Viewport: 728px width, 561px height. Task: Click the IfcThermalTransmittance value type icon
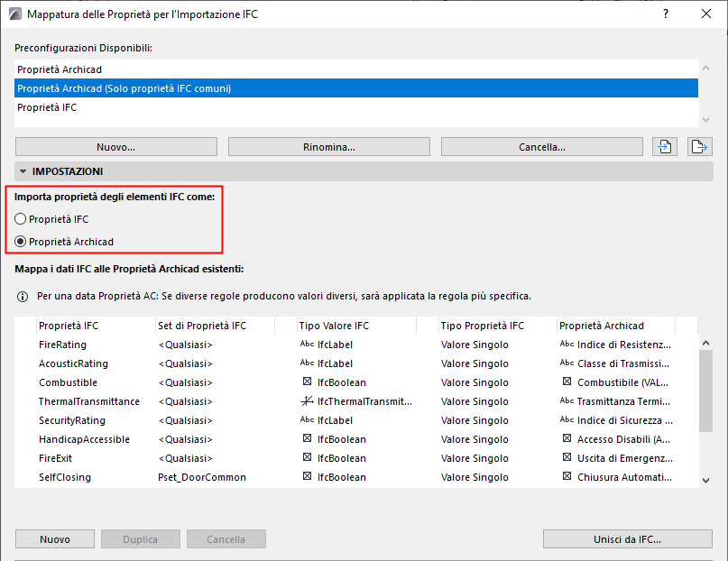point(307,401)
